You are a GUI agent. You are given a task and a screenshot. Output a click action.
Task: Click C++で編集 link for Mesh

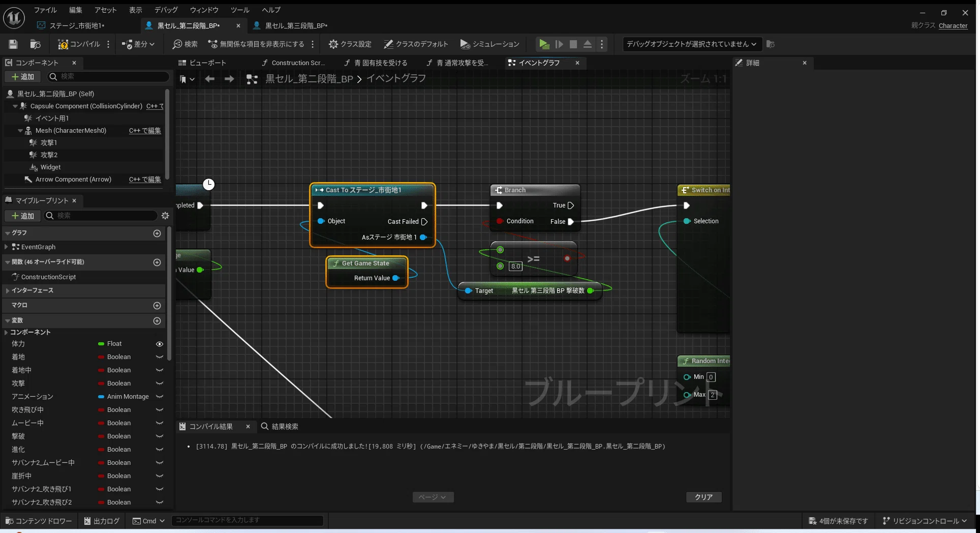pyautogui.click(x=145, y=131)
